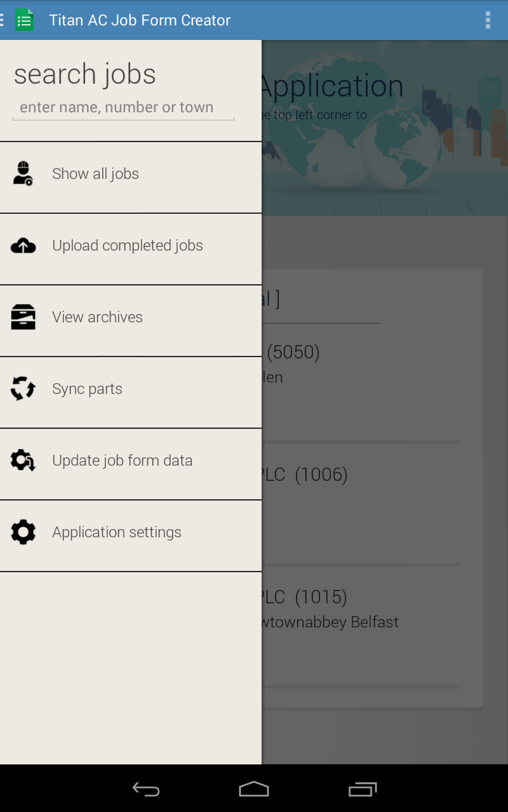
Task: Click the archive box icon
Action: click(23, 317)
